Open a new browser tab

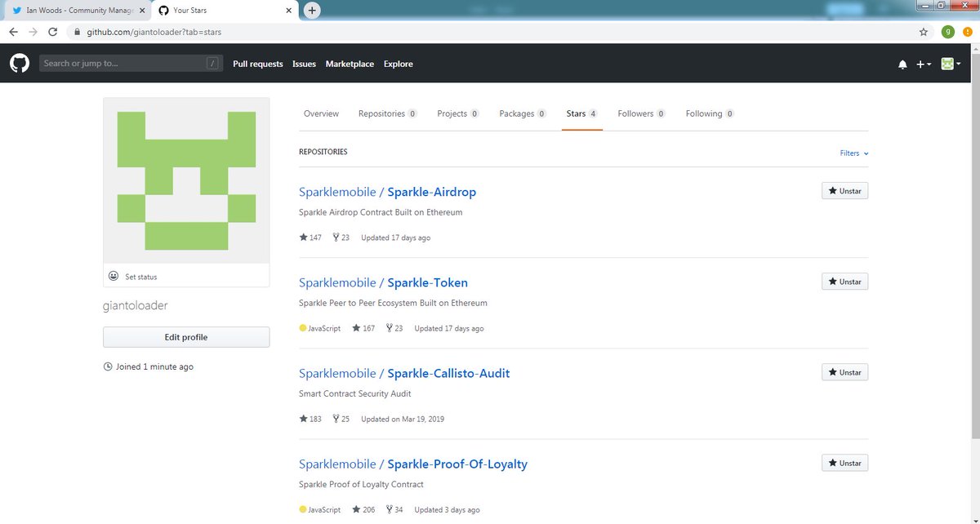point(312,11)
